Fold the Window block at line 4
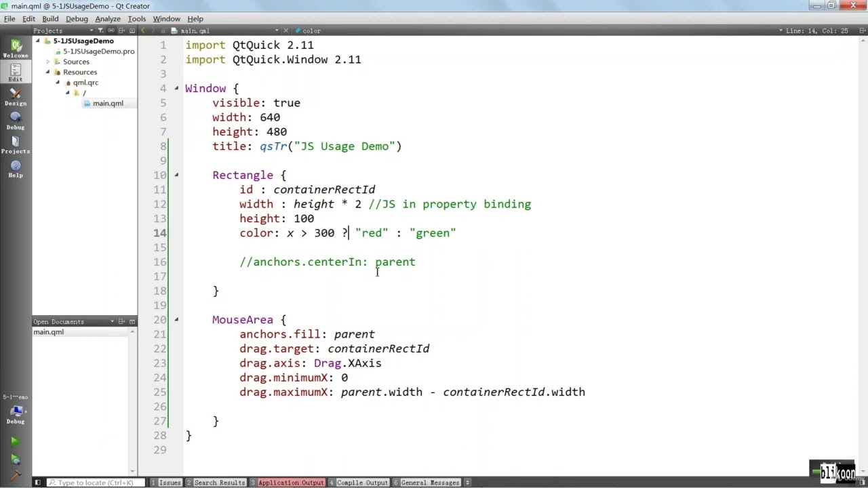This screenshot has width=868, height=488. tap(176, 88)
